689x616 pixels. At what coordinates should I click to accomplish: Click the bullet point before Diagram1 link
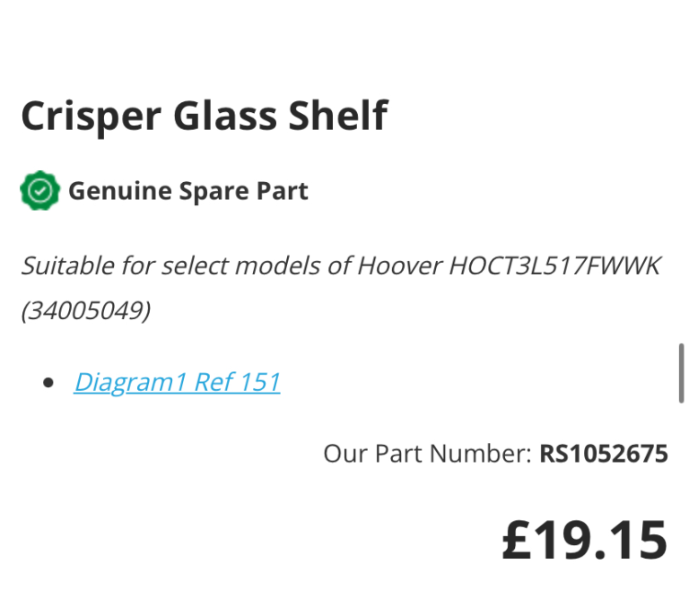pos(48,383)
